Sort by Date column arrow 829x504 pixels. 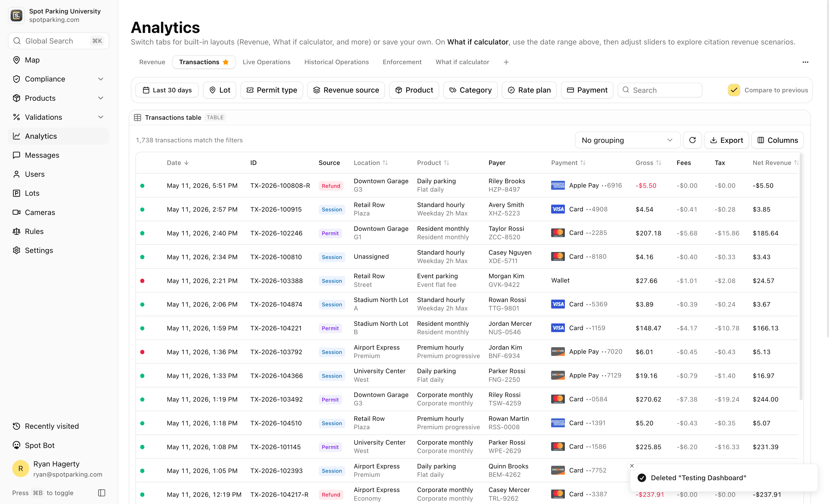(x=186, y=163)
